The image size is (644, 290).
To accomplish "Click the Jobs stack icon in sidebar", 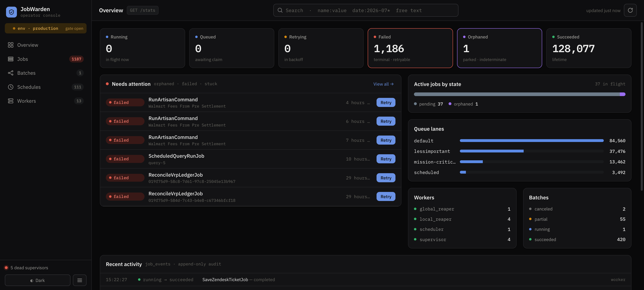I will 10,59.
